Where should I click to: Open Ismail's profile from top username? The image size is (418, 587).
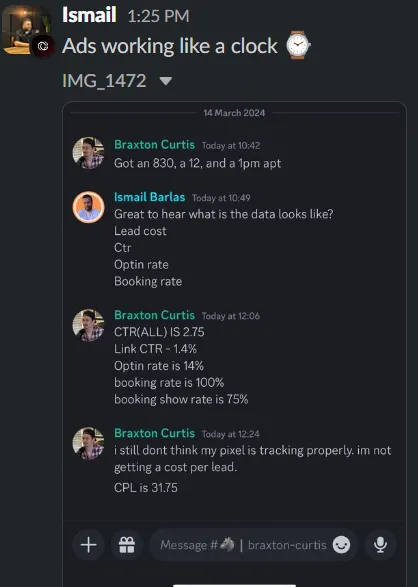89,15
